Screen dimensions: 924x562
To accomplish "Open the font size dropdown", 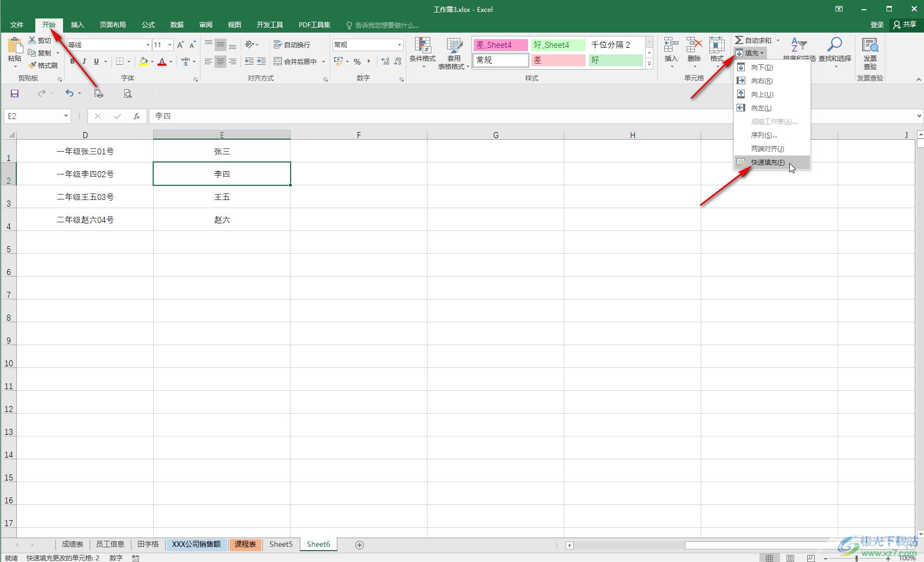I will tap(169, 45).
